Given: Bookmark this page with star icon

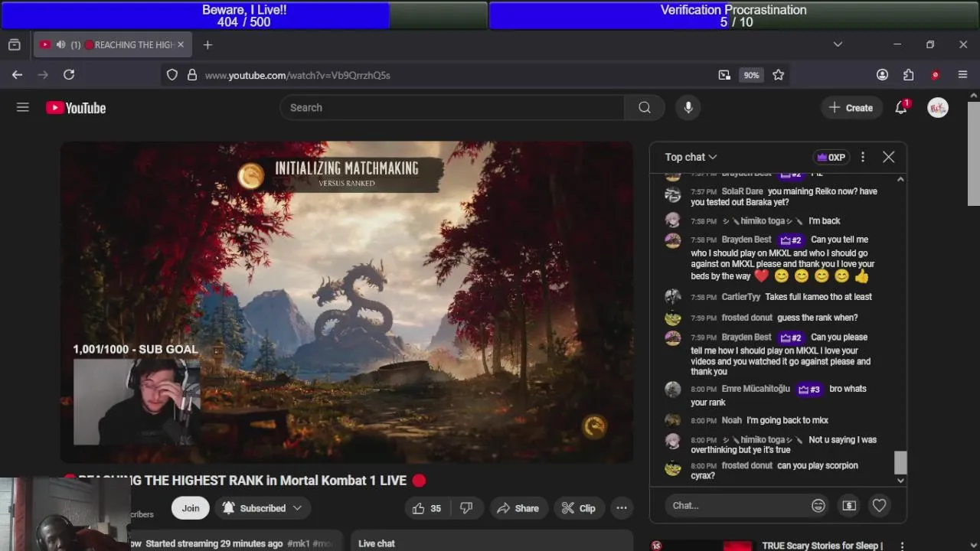Looking at the screenshot, I should pos(779,75).
